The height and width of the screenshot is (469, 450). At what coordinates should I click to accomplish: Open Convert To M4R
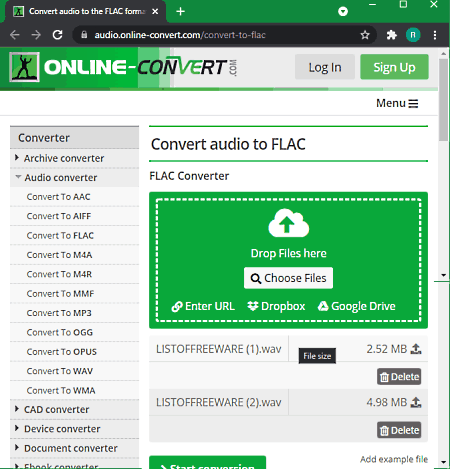pyautogui.click(x=59, y=274)
